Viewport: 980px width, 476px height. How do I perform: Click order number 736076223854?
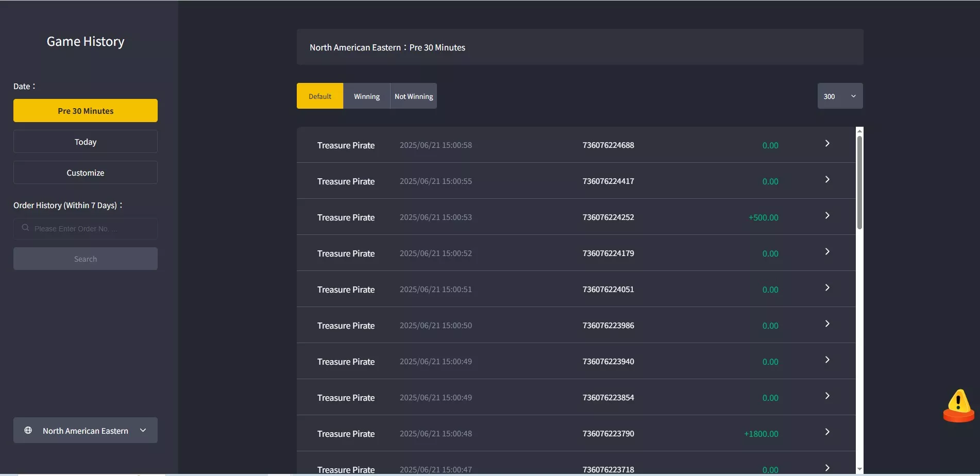609,398
